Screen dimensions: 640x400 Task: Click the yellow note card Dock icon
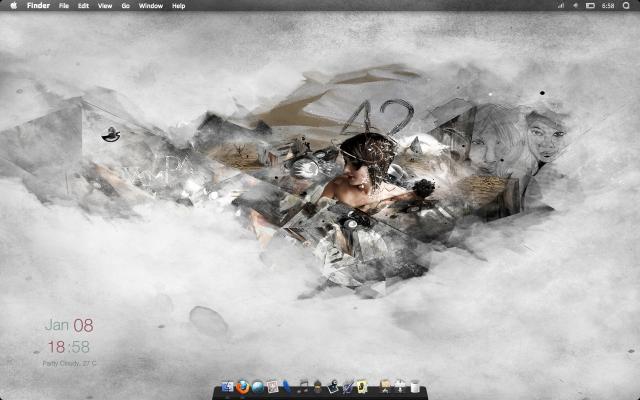point(362,387)
